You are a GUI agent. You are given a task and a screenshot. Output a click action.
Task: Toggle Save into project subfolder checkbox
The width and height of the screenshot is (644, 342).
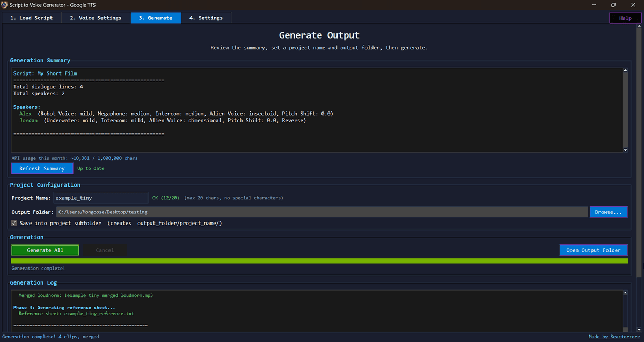point(14,223)
